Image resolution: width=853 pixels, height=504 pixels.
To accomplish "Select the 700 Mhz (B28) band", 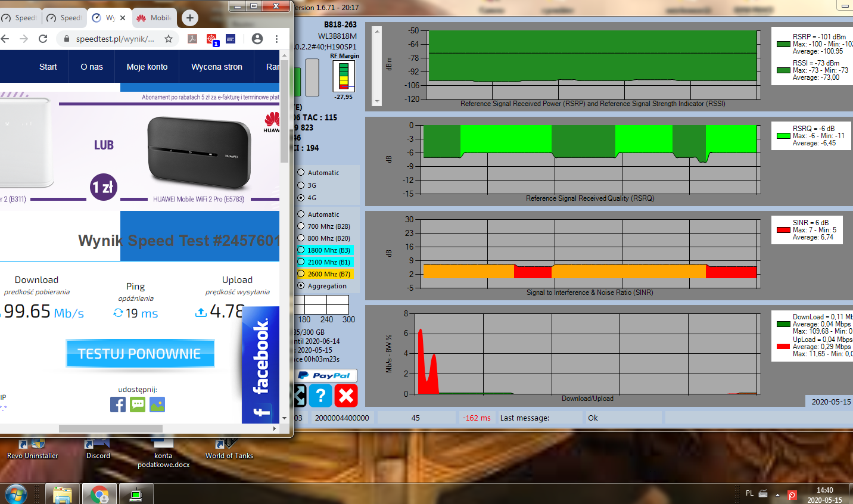I will tap(301, 226).
